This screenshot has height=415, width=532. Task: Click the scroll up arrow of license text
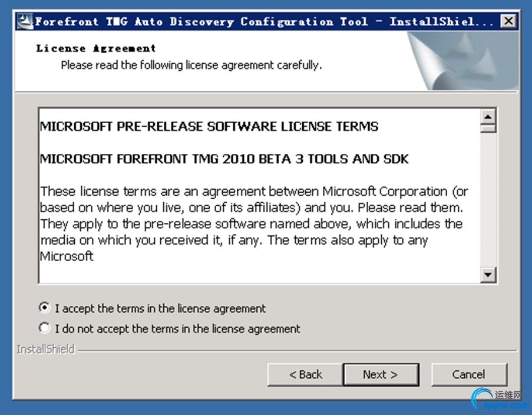pos(488,116)
